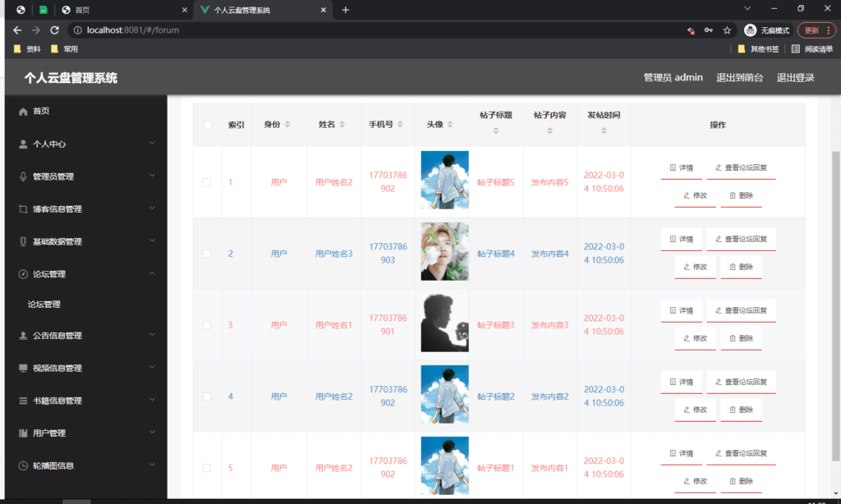Viewport: 841px width, 504px height.
Task: Check the select-all checkbox in table header
Action: tap(207, 124)
